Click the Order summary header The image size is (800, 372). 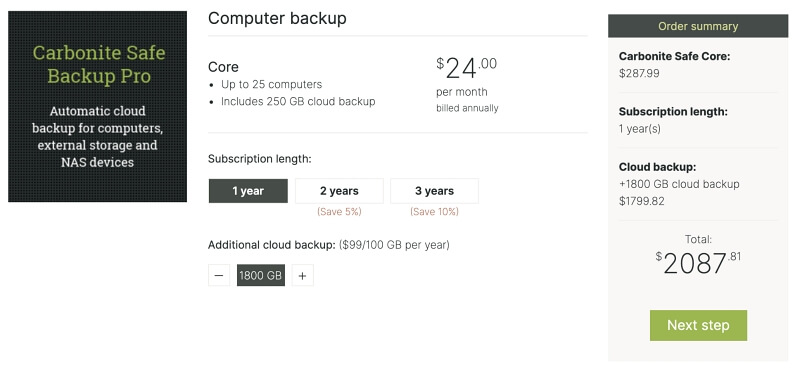click(x=698, y=26)
